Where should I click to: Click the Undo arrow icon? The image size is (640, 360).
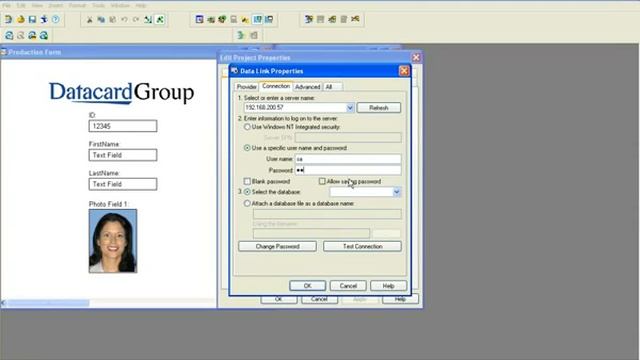point(124,19)
